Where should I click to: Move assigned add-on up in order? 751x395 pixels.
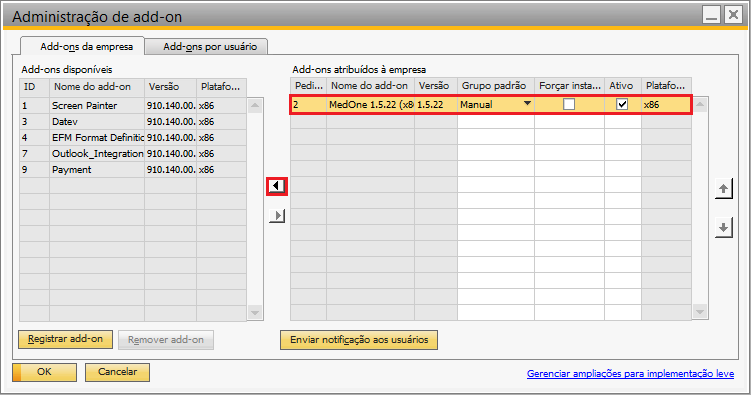pos(723,189)
